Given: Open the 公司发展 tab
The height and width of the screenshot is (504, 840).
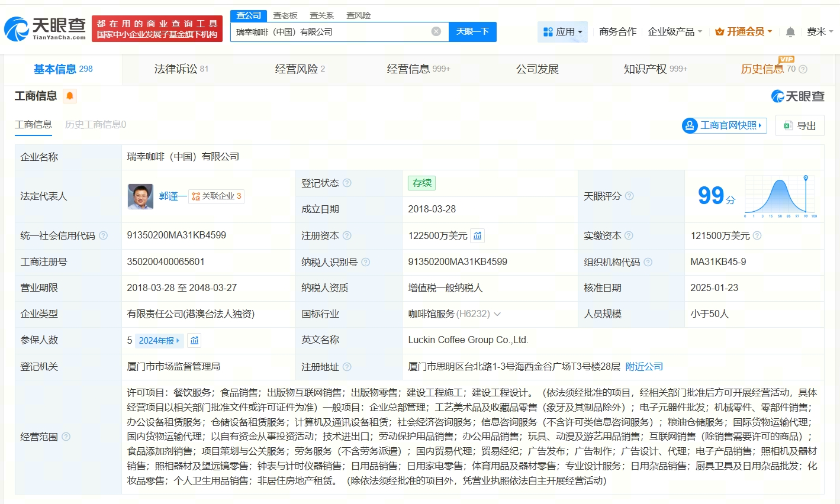Looking at the screenshot, I should click(x=538, y=69).
